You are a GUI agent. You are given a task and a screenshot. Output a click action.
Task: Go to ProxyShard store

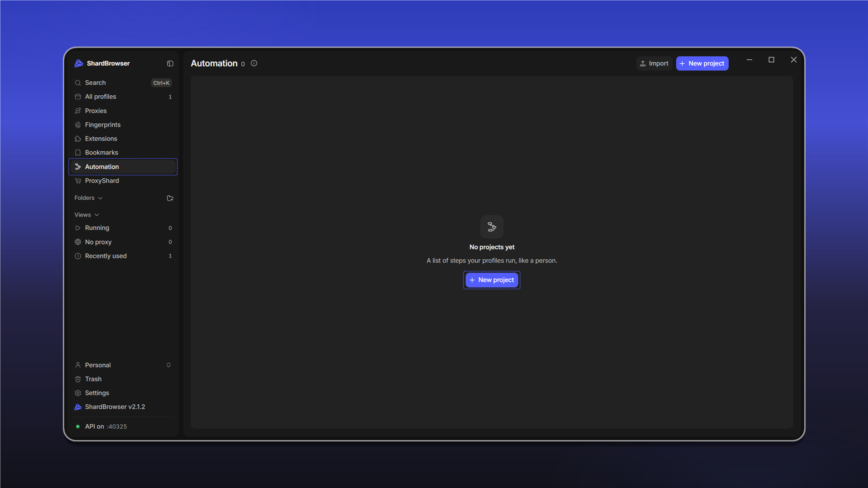click(123, 181)
